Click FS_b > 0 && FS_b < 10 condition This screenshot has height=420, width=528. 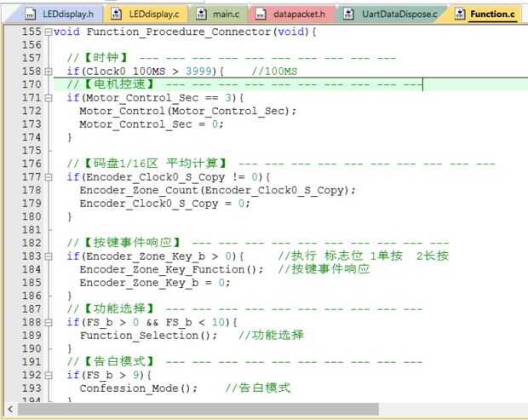156,323
